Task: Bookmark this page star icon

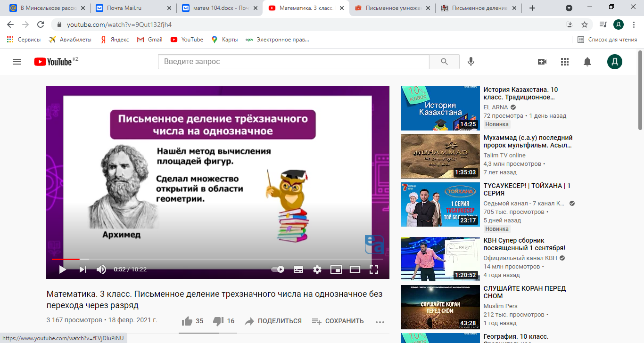Action: (585, 24)
